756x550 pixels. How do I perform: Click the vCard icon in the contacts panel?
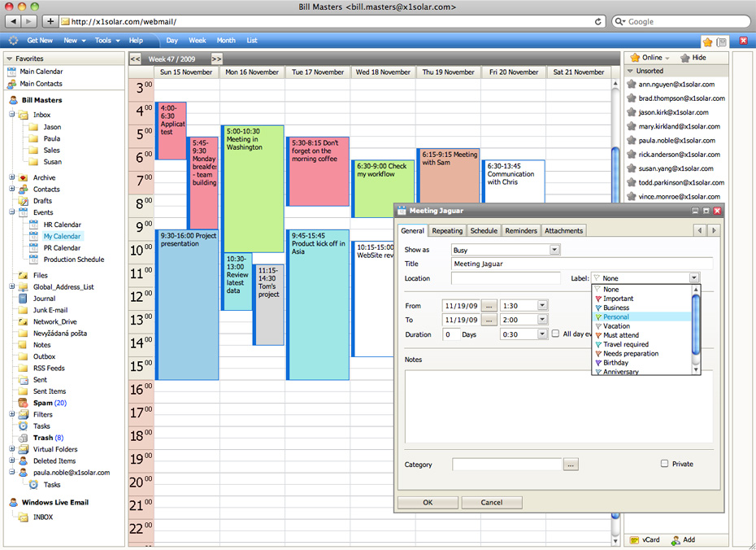point(634,539)
